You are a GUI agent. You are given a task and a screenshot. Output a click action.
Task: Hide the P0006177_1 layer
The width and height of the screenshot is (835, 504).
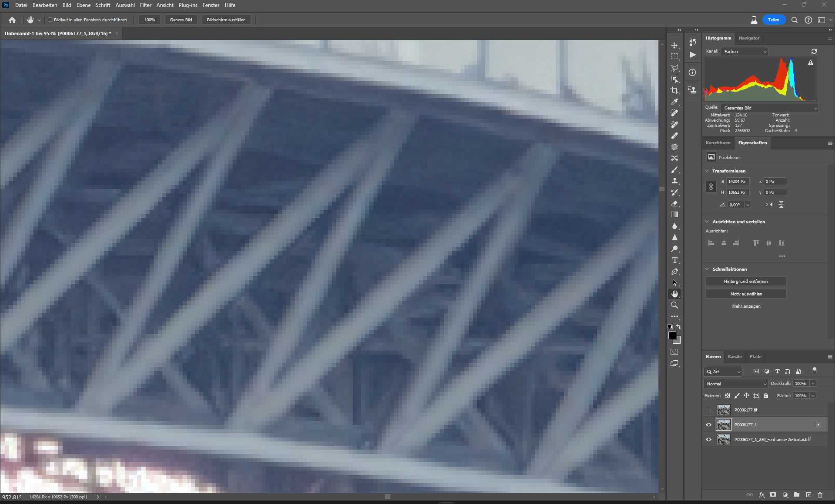pos(708,424)
